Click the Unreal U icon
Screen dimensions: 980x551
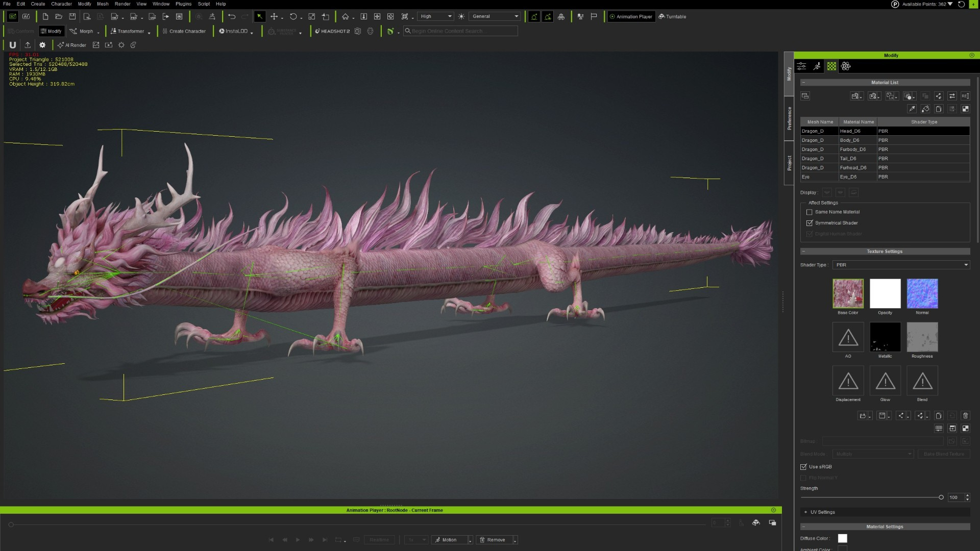point(13,45)
